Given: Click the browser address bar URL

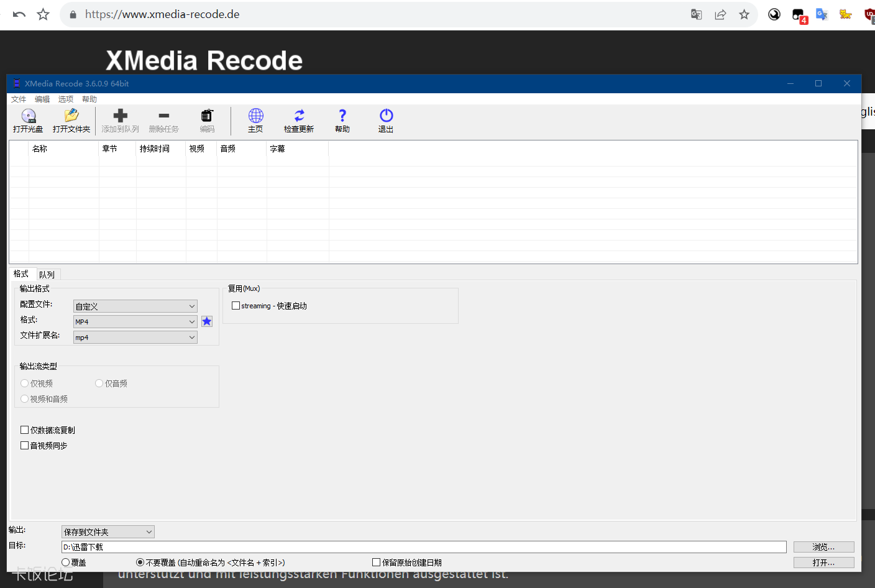Looking at the screenshot, I should coord(162,14).
